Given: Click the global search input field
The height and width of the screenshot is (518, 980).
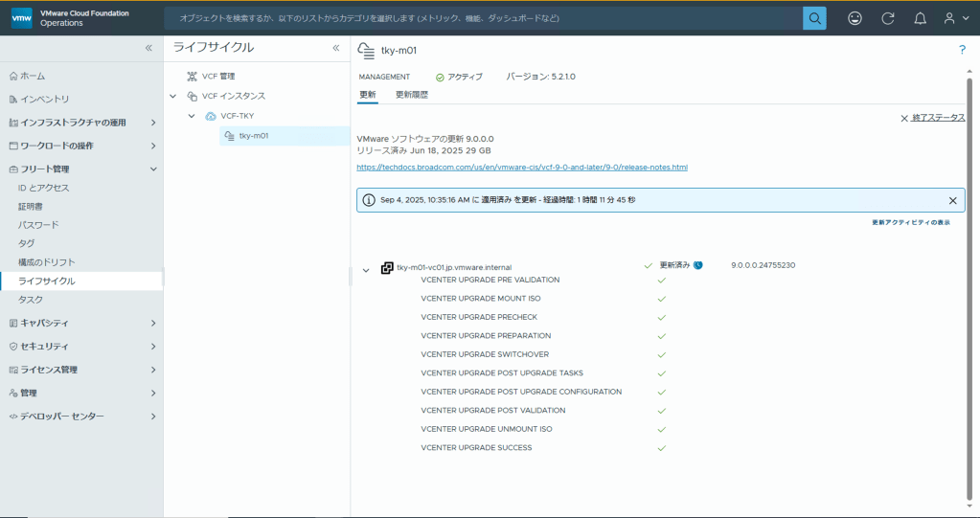Looking at the screenshot, I should [x=483, y=18].
